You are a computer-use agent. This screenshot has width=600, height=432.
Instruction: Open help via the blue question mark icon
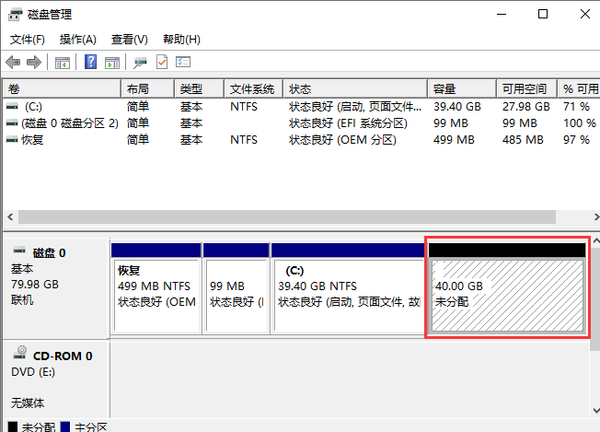(90, 62)
